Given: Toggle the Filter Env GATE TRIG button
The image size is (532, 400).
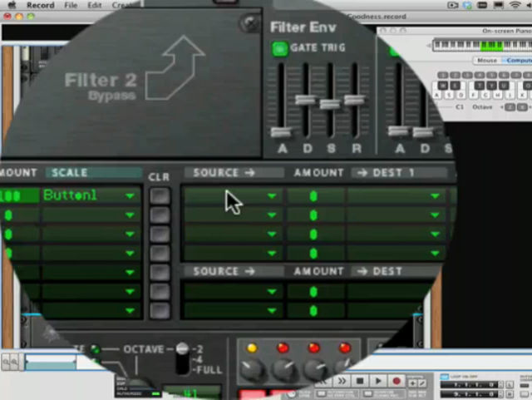Looking at the screenshot, I should click(280, 49).
